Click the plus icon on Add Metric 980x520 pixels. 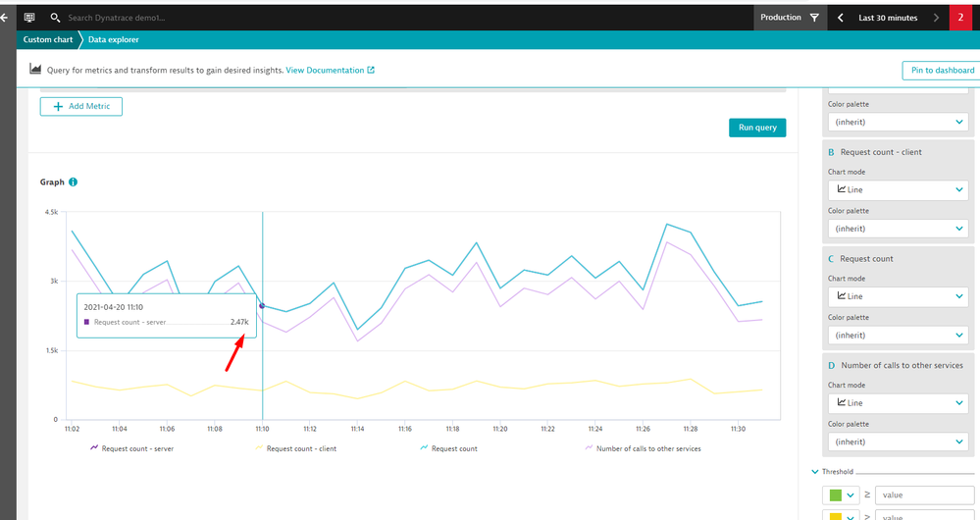58,106
